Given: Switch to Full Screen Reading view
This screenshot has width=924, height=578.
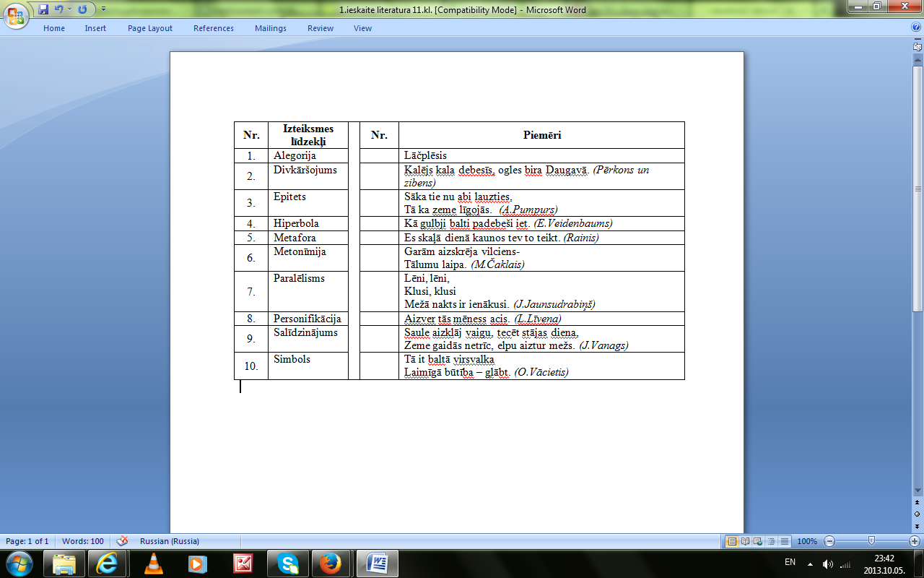Looking at the screenshot, I should point(746,541).
